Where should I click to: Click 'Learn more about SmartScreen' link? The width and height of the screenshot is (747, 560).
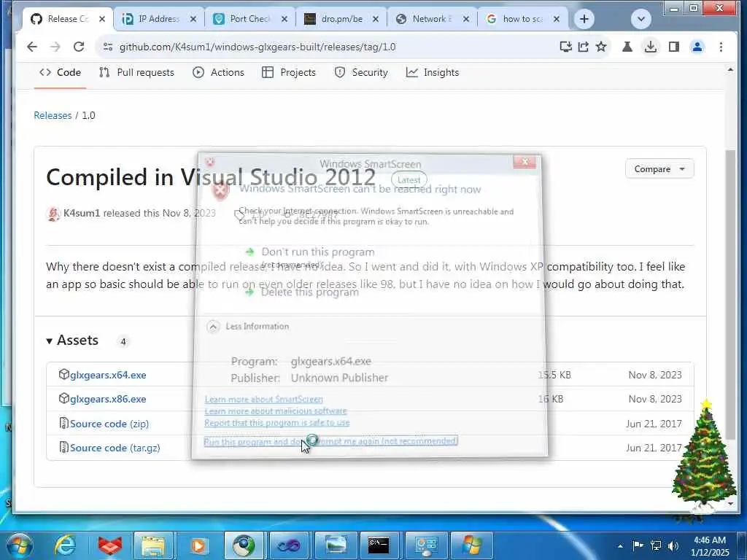click(263, 399)
